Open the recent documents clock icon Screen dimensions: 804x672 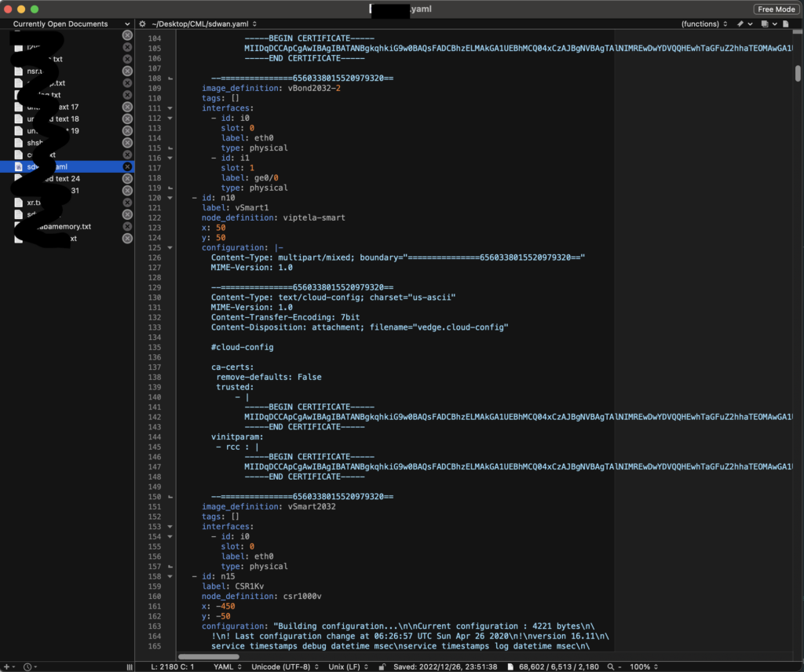28,667
